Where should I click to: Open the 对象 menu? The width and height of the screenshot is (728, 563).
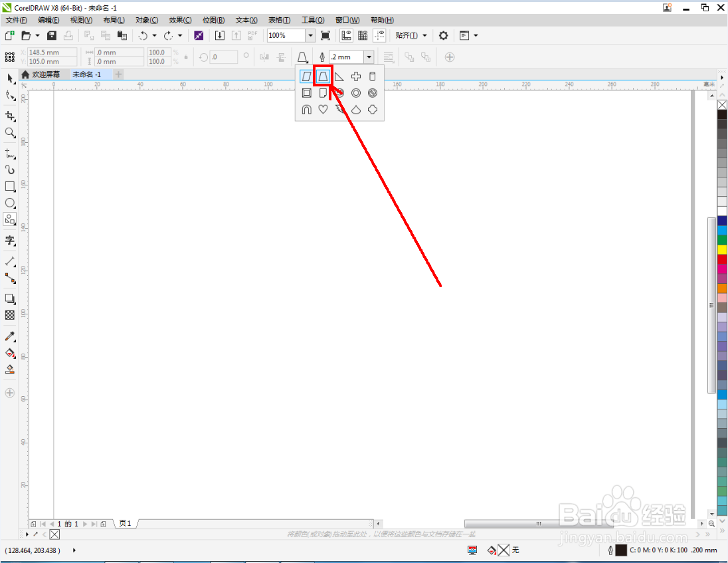[147, 20]
